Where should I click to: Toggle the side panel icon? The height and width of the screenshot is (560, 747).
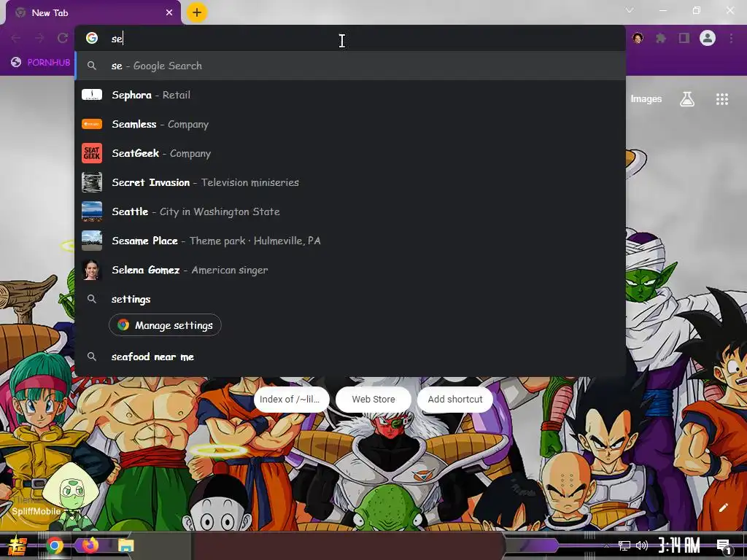click(x=684, y=38)
